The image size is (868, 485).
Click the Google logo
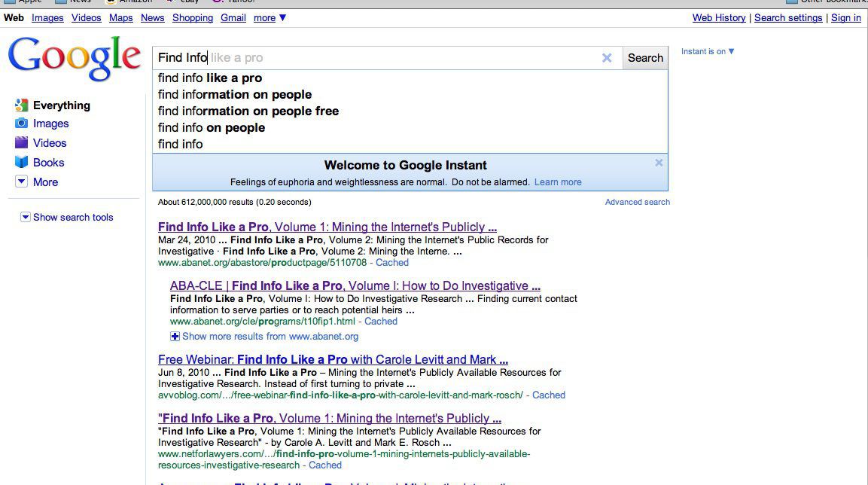point(75,58)
